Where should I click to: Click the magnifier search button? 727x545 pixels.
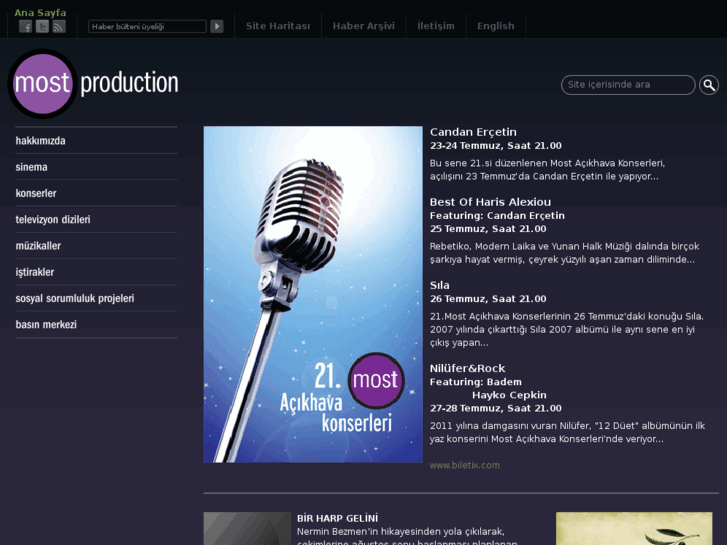pos(709,85)
